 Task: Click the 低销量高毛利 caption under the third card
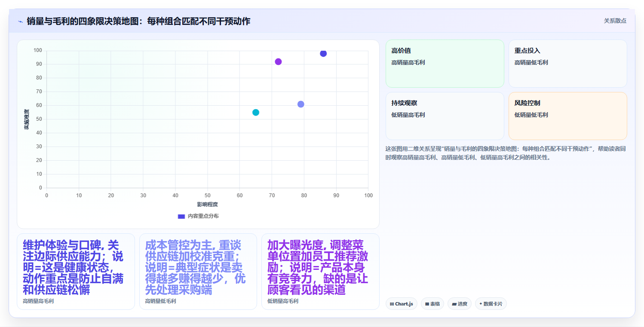[282, 301]
